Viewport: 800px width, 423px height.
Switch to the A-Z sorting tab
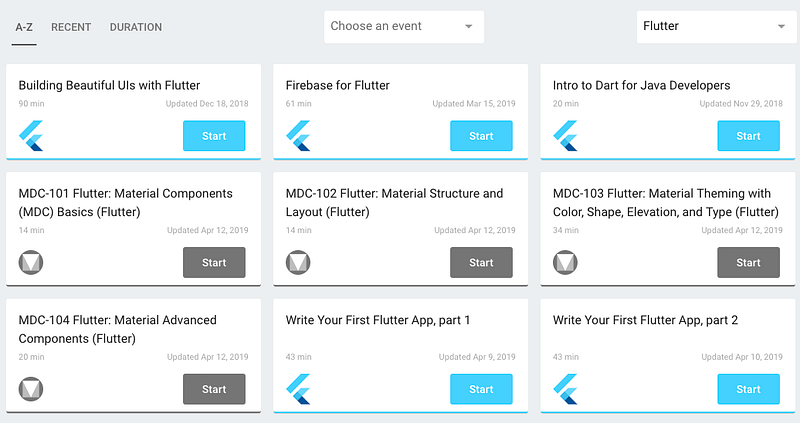coord(25,27)
